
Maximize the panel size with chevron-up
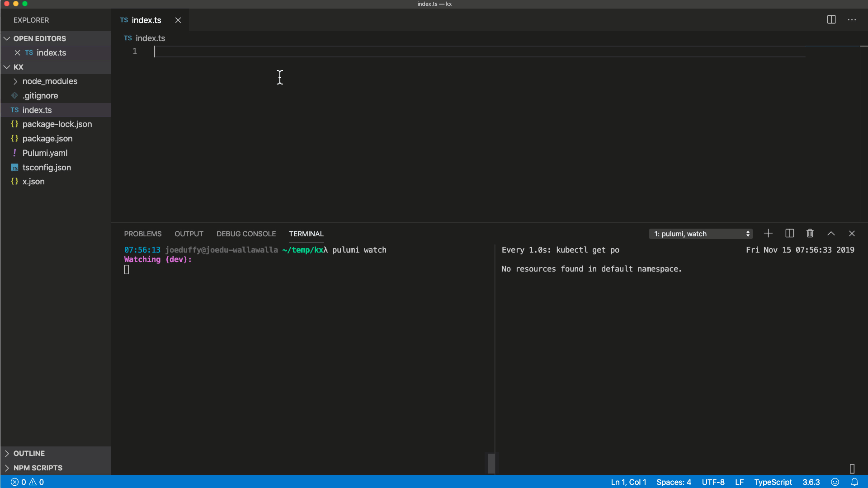point(831,234)
